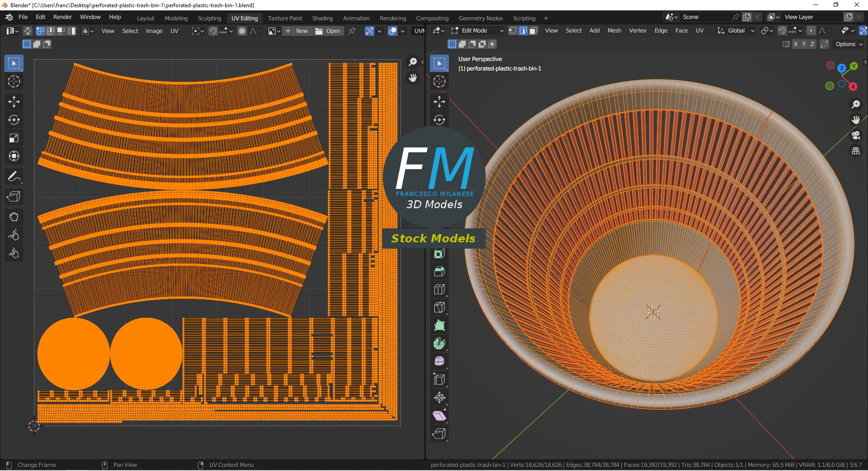Select the Shear tool
868x471 pixels.
[439, 416]
